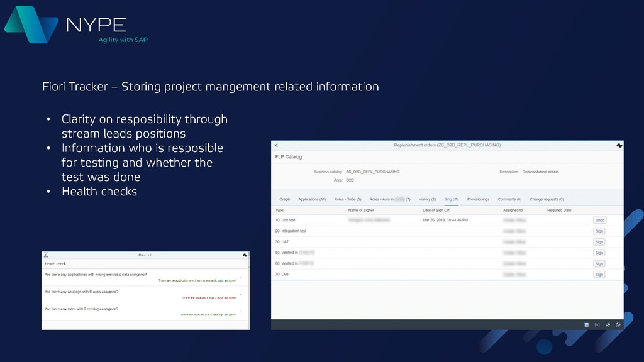The image size is (644, 362).
Task: Open the Roles - ToBe (3) tab
Action: click(x=347, y=199)
